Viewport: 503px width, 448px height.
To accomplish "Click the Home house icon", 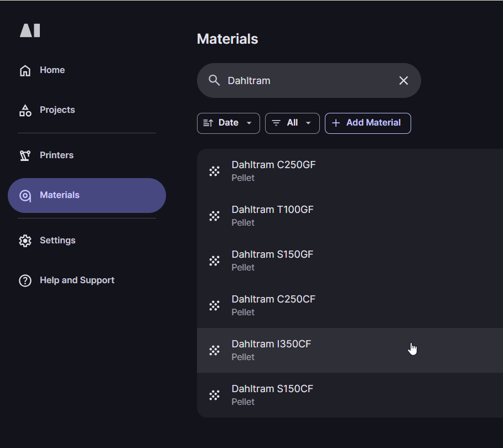I will (25, 70).
